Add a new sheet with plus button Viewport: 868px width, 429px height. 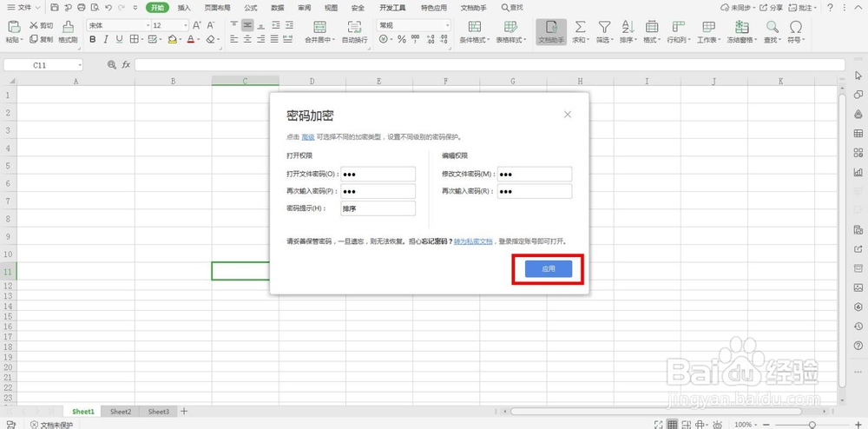click(184, 412)
